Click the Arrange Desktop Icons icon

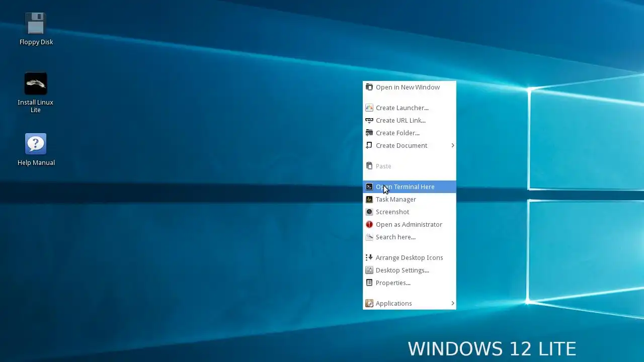point(369,257)
